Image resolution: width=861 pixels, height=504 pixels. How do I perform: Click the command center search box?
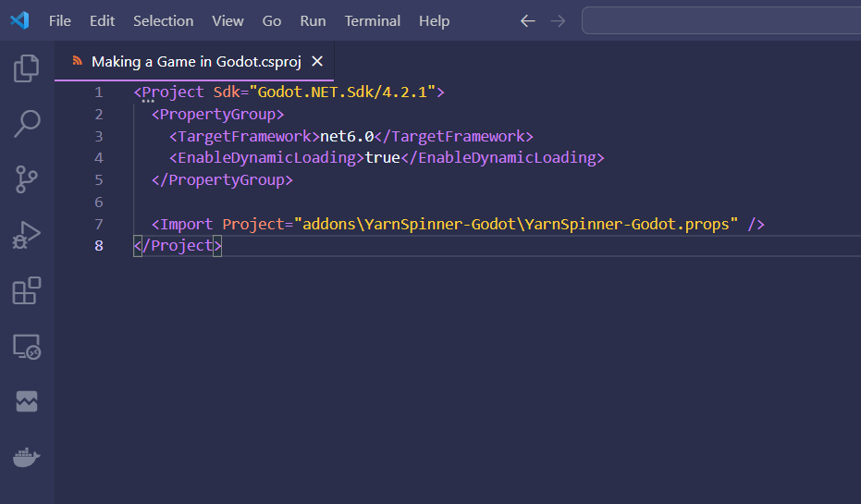click(721, 20)
